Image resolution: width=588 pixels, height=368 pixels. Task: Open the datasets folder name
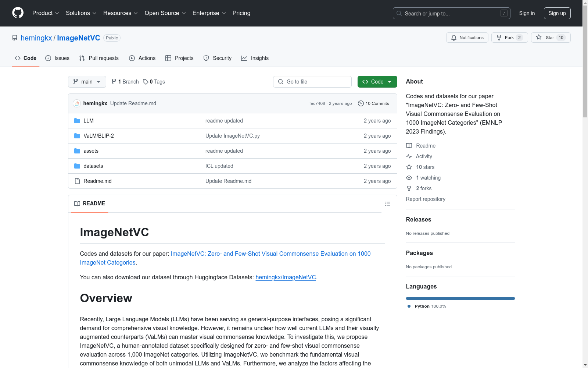click(x=93, y=166)
